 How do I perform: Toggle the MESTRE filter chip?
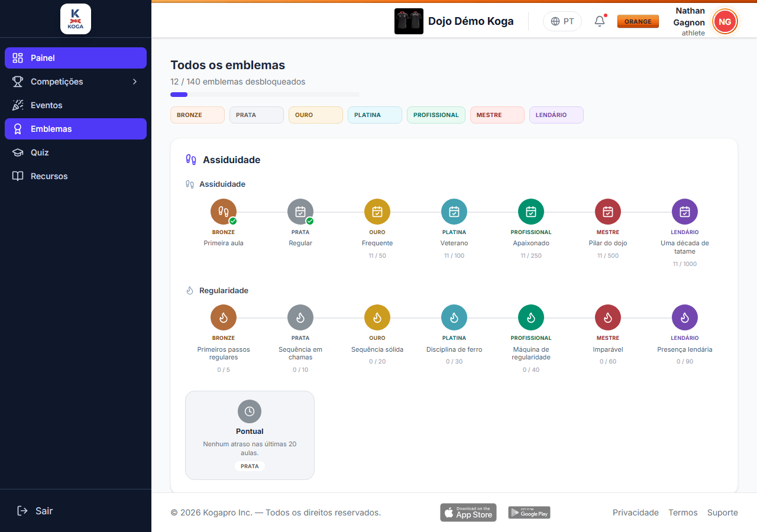497,115
